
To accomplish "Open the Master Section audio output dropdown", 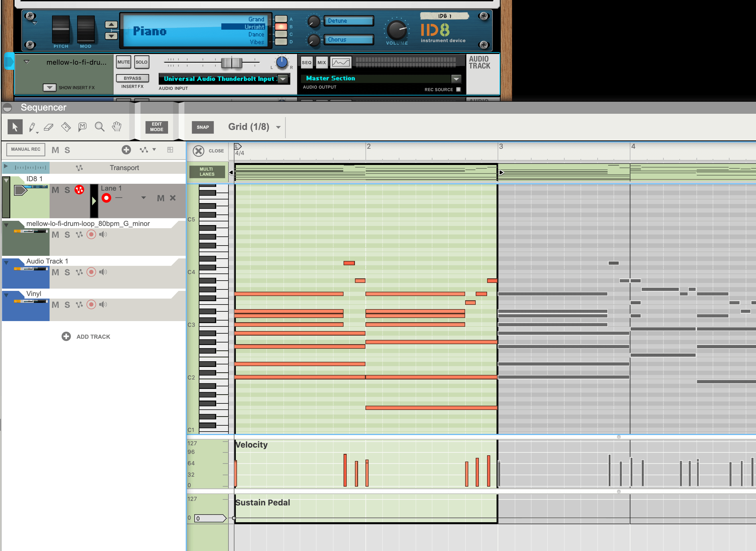I will coord(456,79).
